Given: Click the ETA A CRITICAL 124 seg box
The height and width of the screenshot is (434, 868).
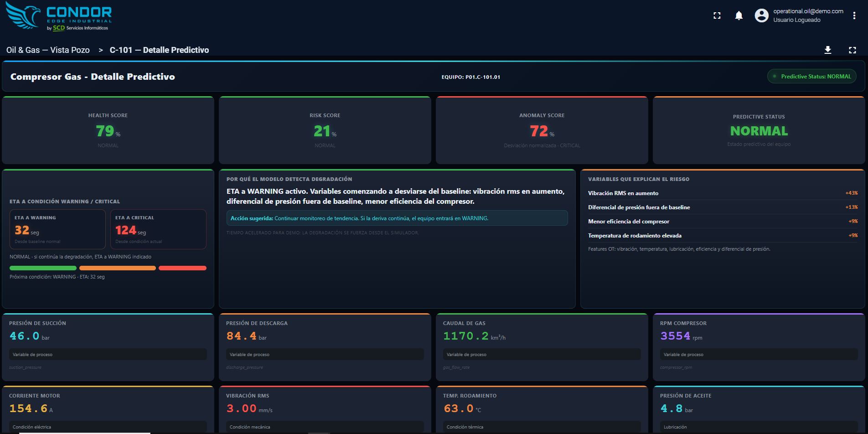Looking at the screenshot, I should [158, 229].
